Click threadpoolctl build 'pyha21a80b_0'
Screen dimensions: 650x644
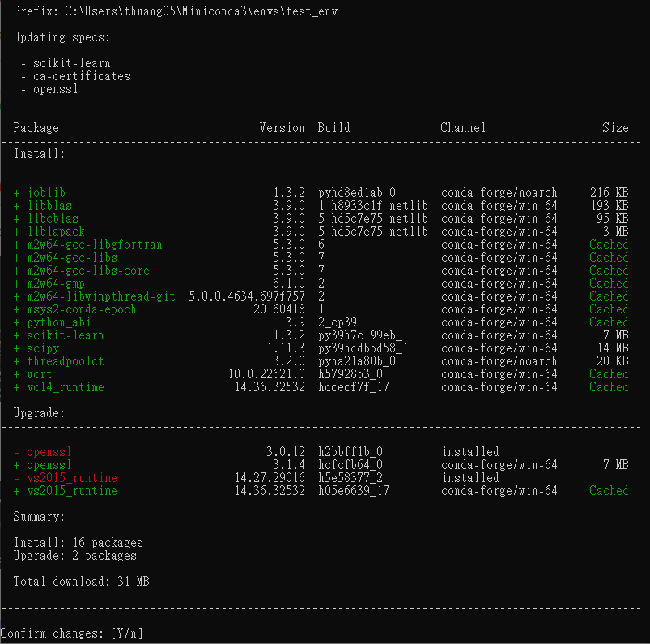357,361
